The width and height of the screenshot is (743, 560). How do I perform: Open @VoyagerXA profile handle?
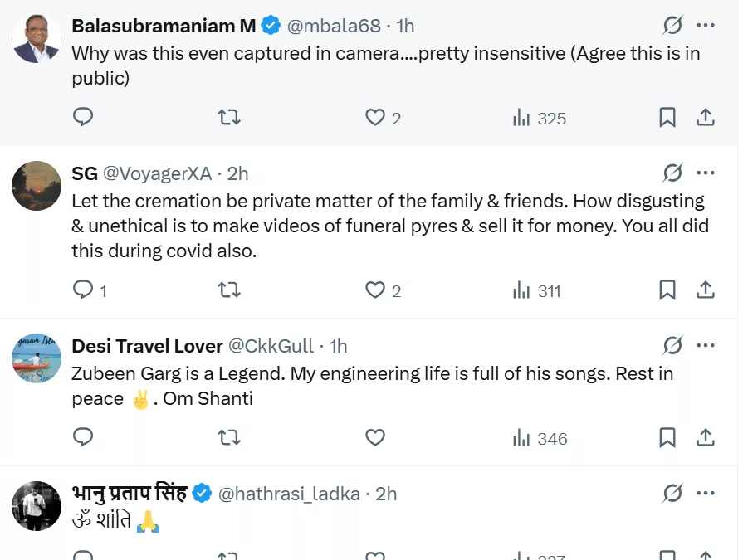click(x=156, y=173)
